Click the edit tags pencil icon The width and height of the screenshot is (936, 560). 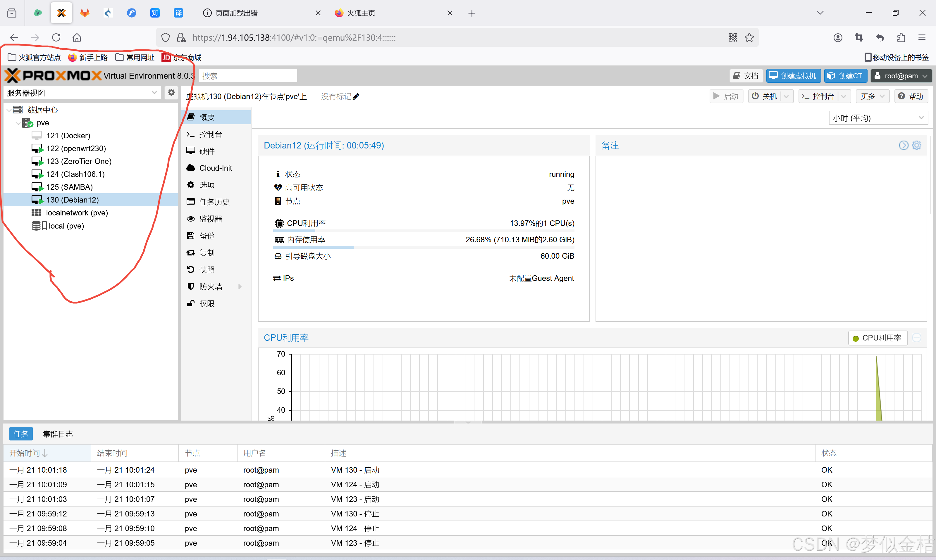coord(356,97)
